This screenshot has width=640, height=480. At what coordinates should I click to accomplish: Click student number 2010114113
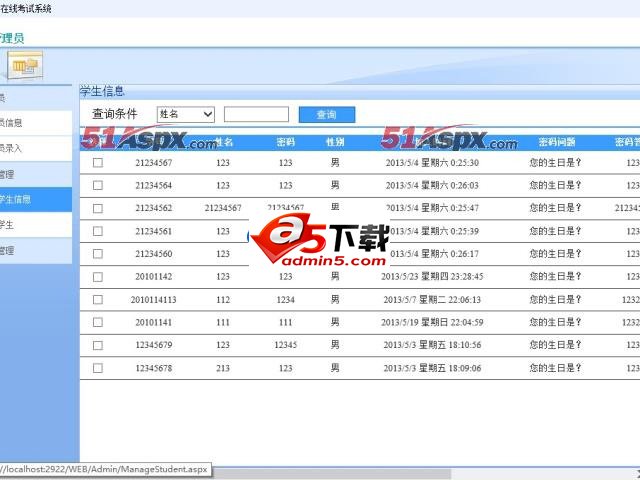(153, 300)
